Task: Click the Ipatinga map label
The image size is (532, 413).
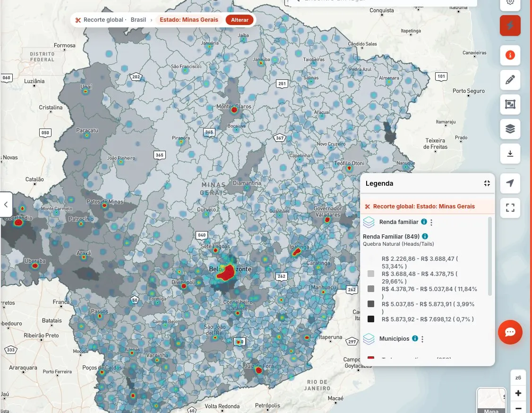Action: (x=299, y=247)
